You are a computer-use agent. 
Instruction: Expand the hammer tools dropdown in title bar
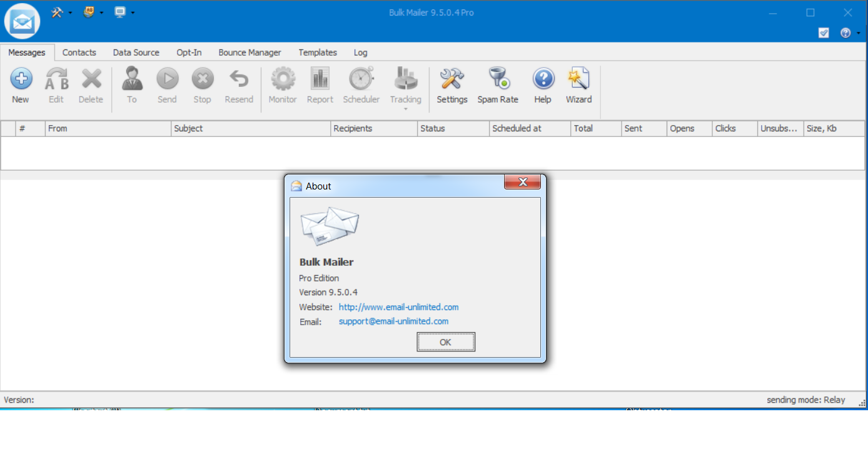pos(70,13)
